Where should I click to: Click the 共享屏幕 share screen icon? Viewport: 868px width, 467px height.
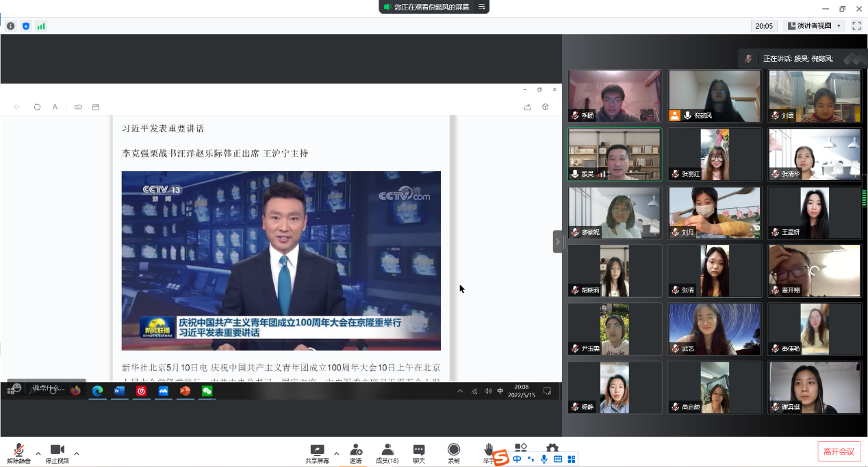click(x=317, y=451)
